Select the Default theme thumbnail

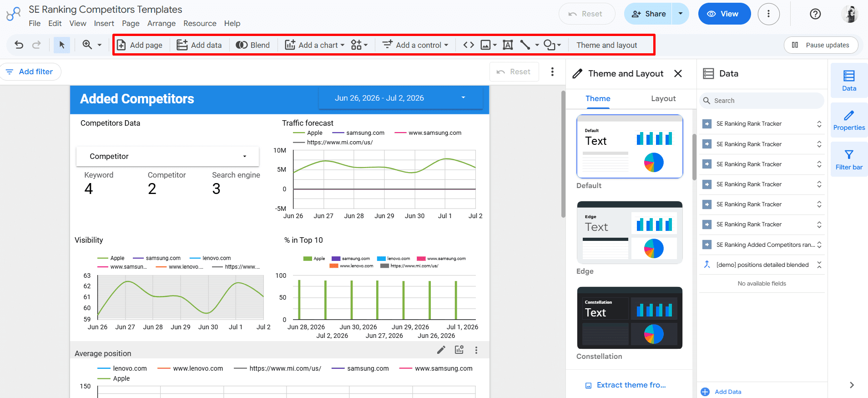[x=630, y=146]
